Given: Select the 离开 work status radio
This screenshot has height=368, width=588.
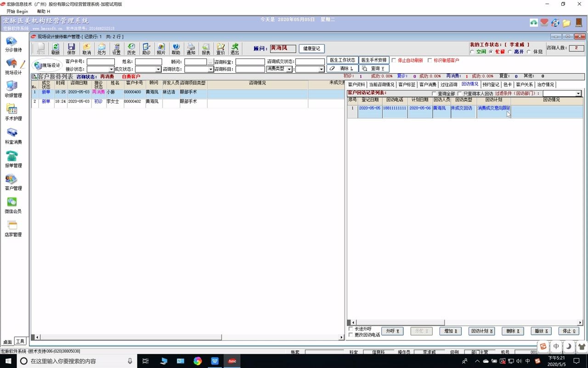Looking at the screenshot, I should 510,52.
